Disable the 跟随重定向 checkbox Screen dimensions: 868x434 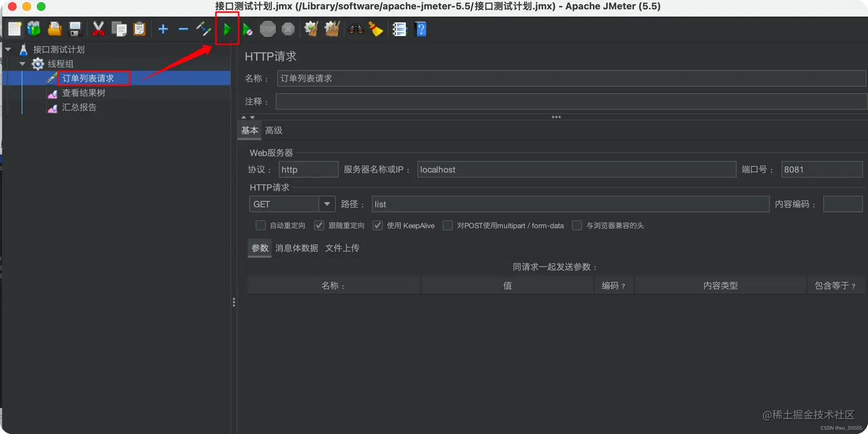[319, 225]
